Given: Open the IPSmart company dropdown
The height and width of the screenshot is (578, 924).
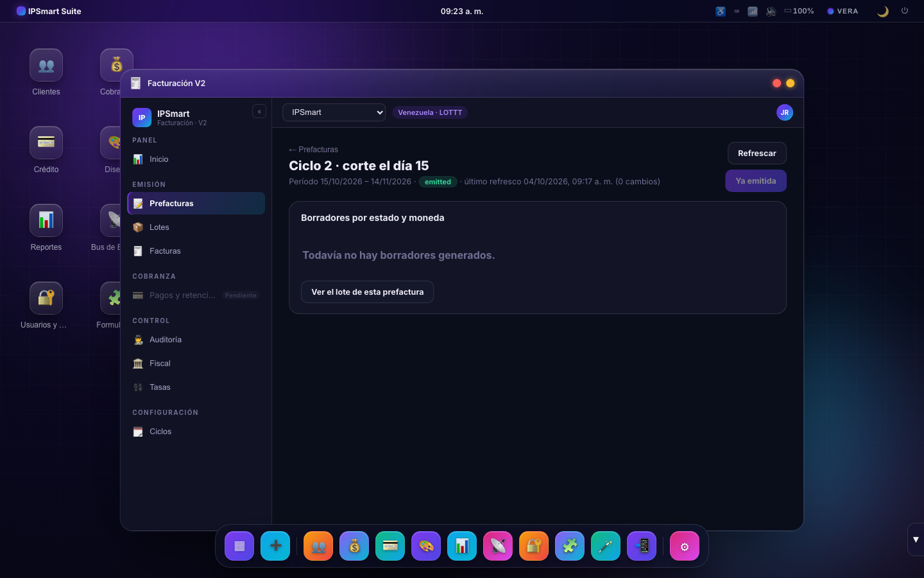Looking at the screenshot, I should pyautogui.click(x=334, y=112).
